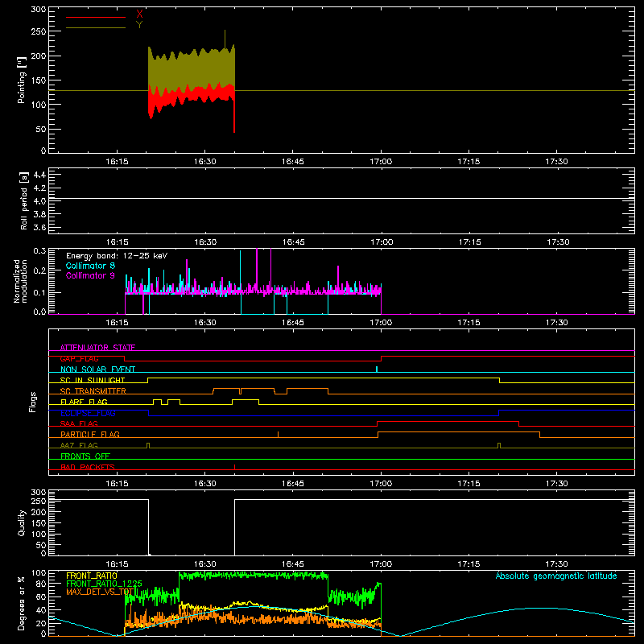Click the olive Y legend line sample
This screenshot has width=644, height=644.
tap(96, 27)
